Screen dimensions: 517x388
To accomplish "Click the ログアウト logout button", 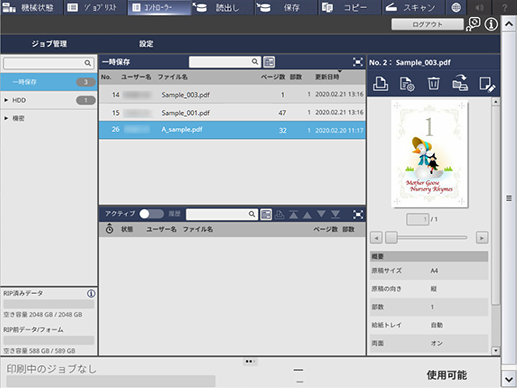I will (x=427, y=24).
